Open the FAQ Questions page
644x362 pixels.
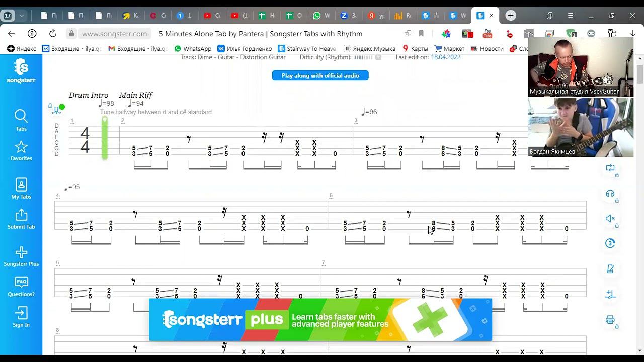pos(21,287)
